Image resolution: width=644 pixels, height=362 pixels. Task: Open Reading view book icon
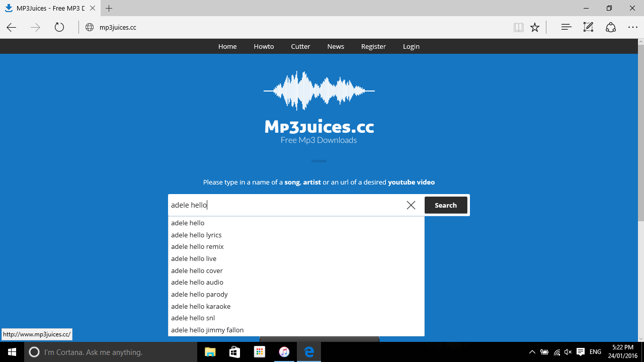pos(519,28)
